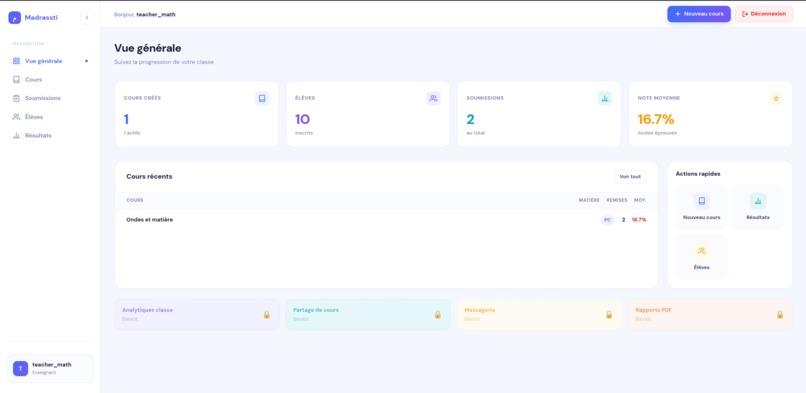Click Nouveau cours quick action tile
This screenshot has width=806, height=393.
[x=702, y=207]
